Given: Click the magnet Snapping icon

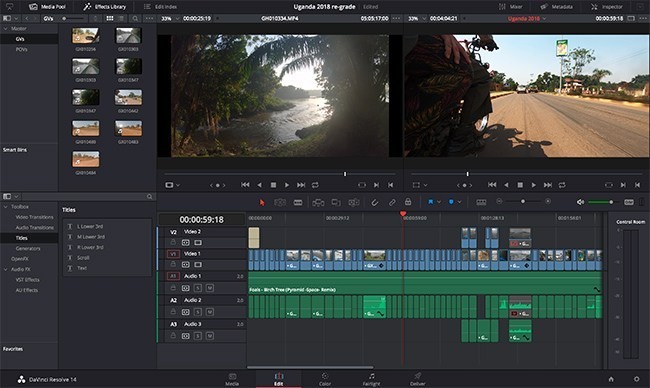Looking at the screenshot, I should coord(374,202).
